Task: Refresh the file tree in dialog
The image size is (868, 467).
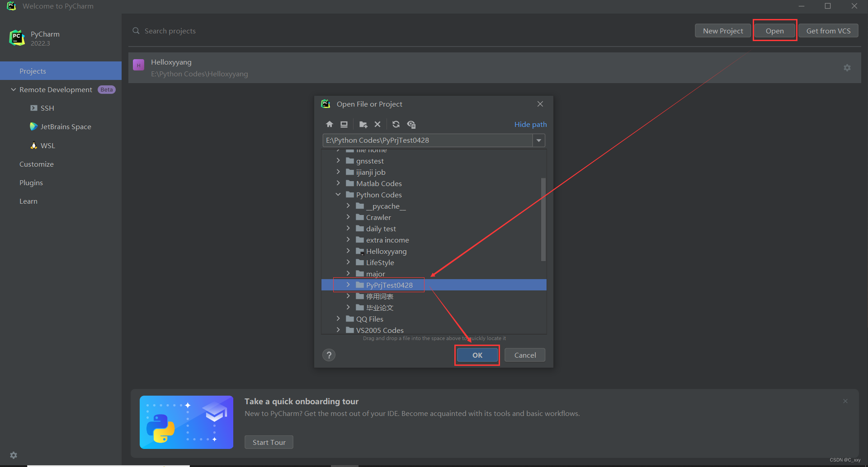Action: 396,124
